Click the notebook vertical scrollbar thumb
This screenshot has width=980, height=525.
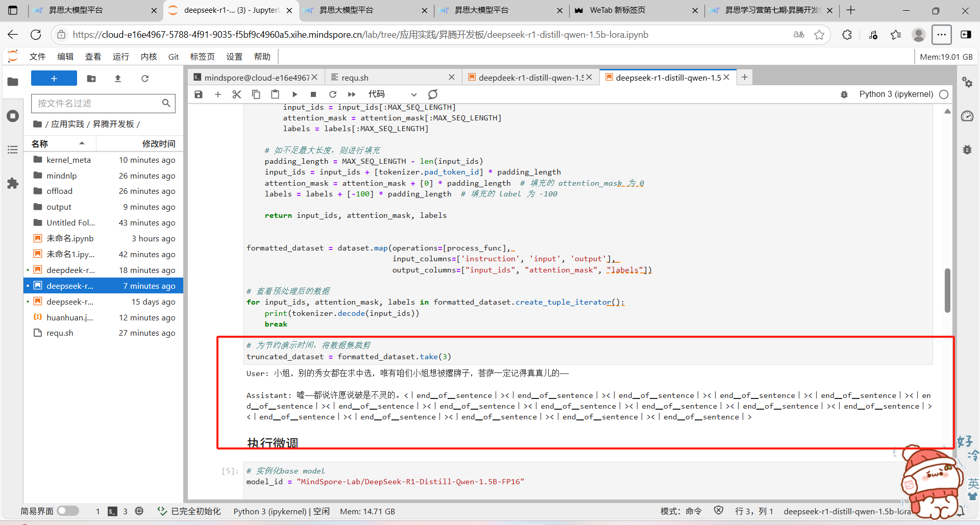(x=947, y=290)
